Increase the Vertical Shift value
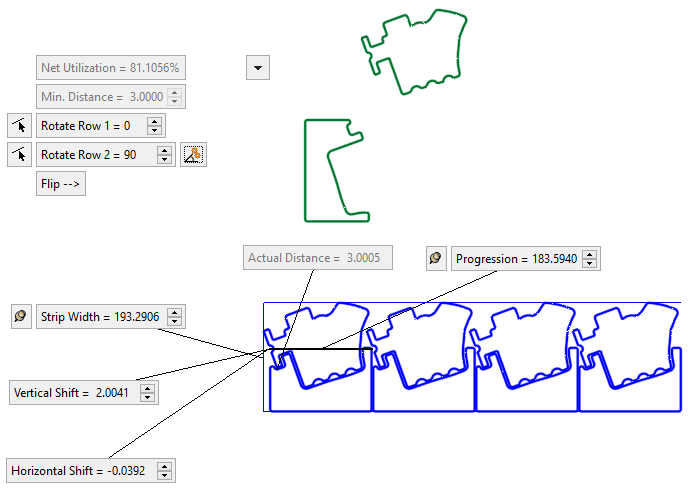 (148, 388)
